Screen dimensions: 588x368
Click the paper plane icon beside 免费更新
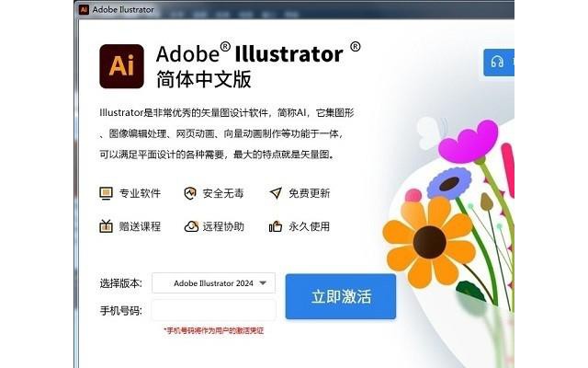(x=276, y=193)
